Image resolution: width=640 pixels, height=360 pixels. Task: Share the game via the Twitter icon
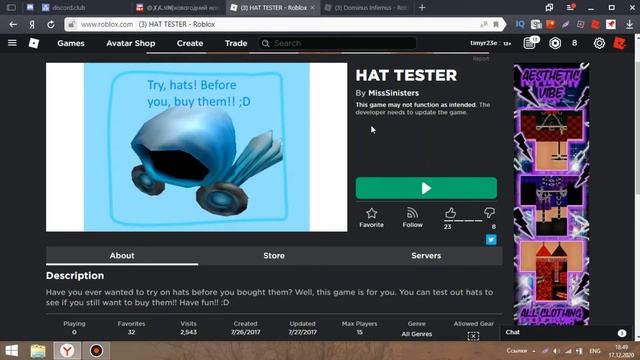(x=491, y=240)
